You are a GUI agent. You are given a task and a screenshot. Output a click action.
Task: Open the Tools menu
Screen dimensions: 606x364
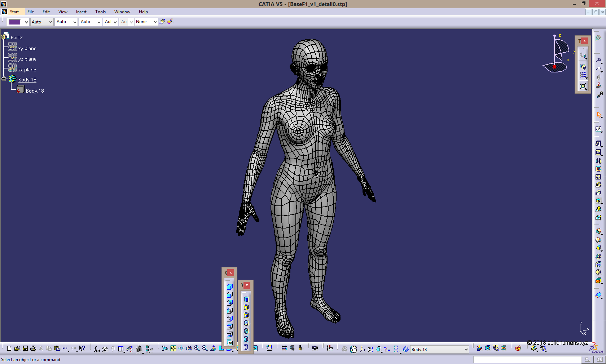(x=100, y=12)
